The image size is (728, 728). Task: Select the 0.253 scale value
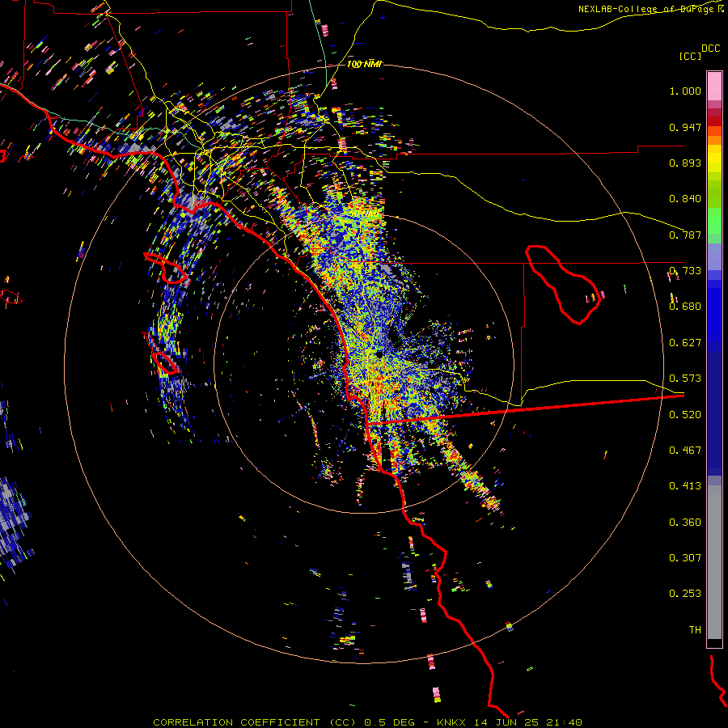click(x=685, y=594)
